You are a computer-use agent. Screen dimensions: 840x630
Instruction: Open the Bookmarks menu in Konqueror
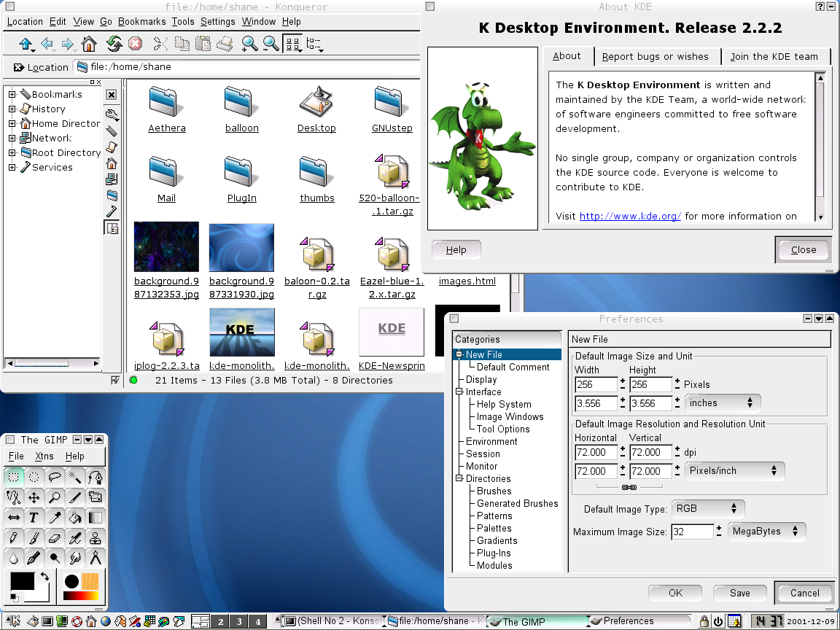141,21
